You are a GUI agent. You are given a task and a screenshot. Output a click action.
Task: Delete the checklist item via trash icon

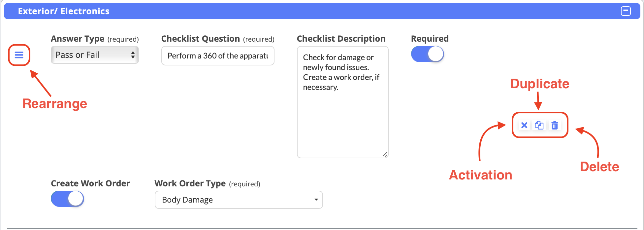click(555, 125)
